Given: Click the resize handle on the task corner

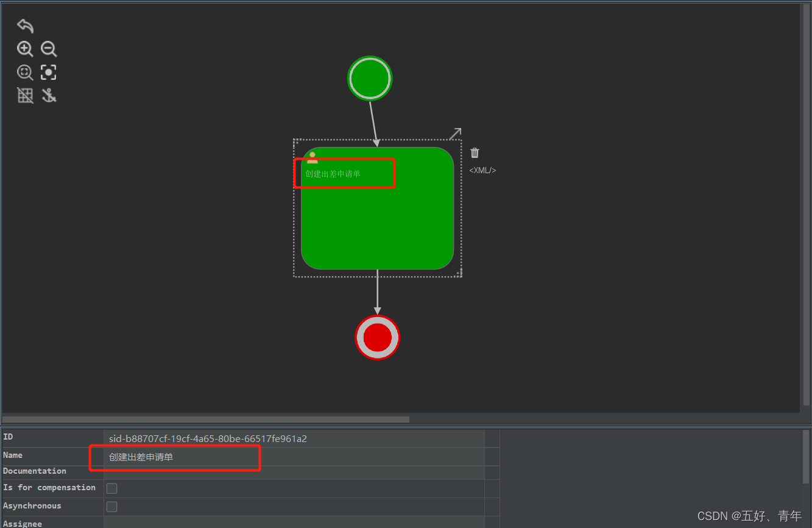Looking at the screenshot, I should click(x=459, y=273).
